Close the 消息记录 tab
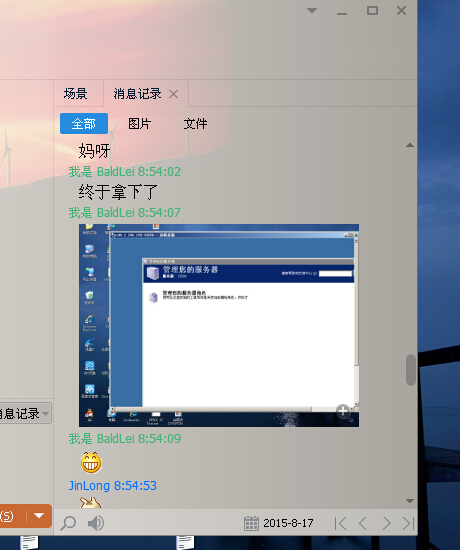The height and width of the screenshot is (550, 460). click(173, 94)
